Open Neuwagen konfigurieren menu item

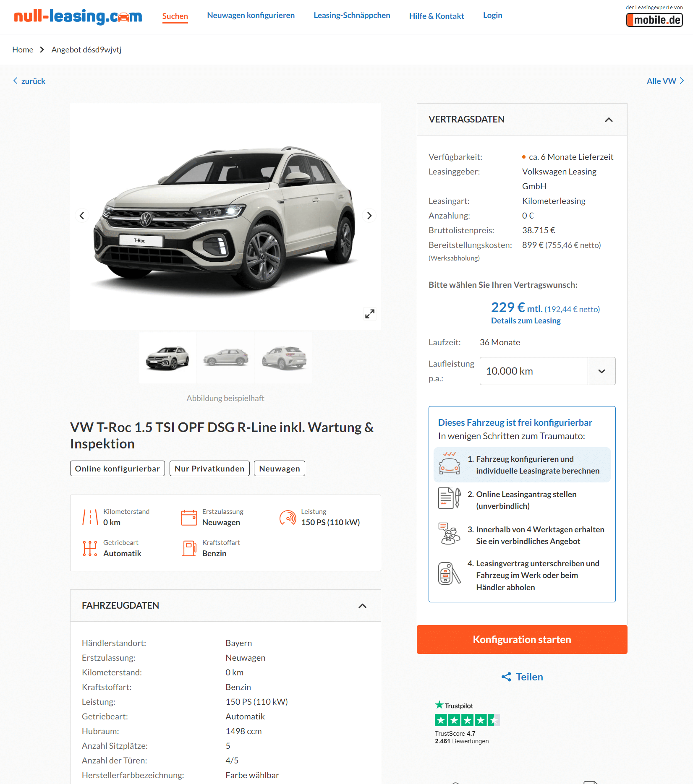coord(251,15)
